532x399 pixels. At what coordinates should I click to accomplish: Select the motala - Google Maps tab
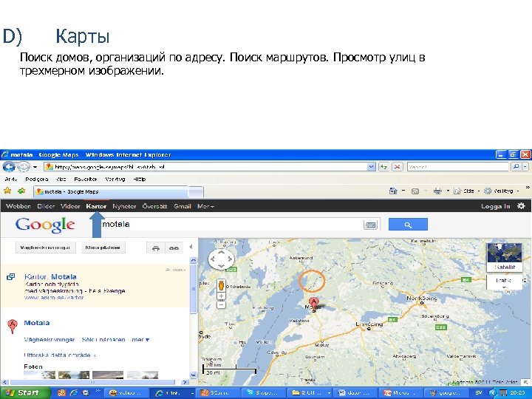tap(111, 191)
